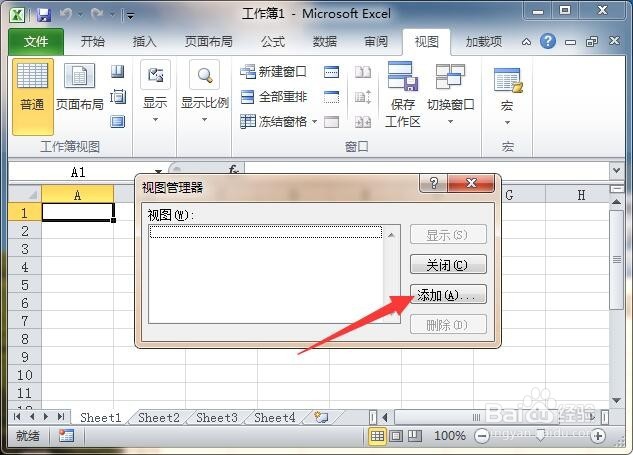The height and width of the screenshot is (455, 633).
Task: Click macro recording icon in status bar
Action: pos(66,436)
